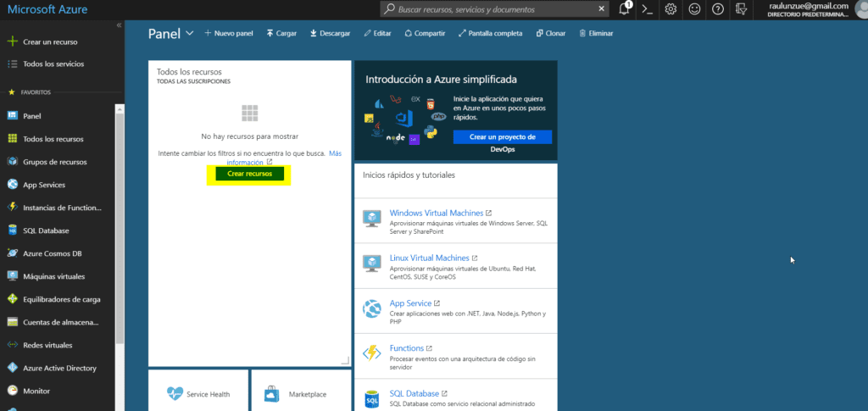868x411 pixels.
Task: Click Clonar in dashboard toolbar
Action: (x=551, y=33)
